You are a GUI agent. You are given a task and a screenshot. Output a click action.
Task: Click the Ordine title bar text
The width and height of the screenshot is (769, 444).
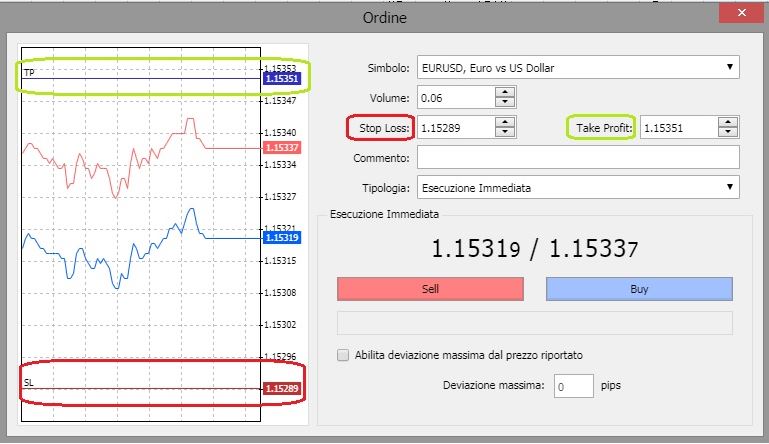(384, 18)
